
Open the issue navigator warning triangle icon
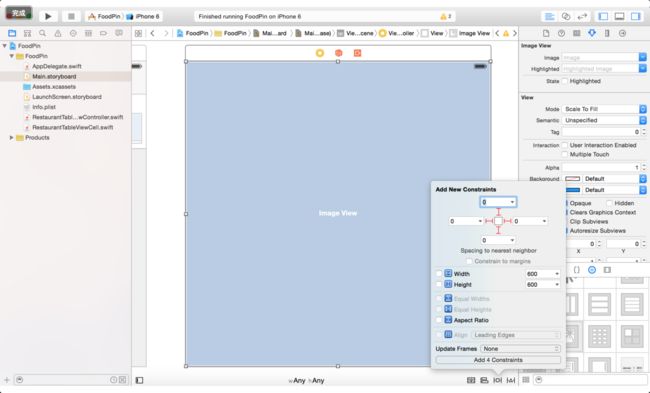pos(58,33)
